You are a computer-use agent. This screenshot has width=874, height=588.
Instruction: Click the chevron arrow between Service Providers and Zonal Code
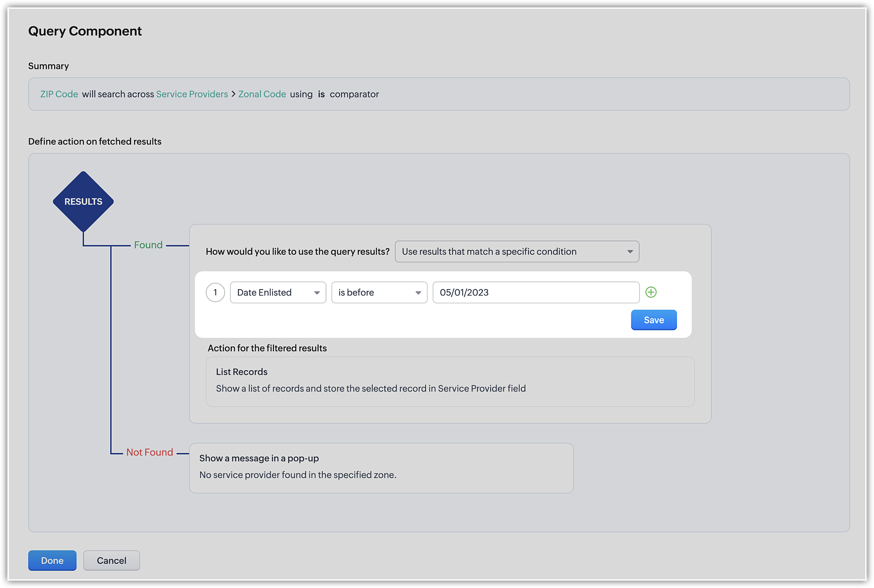tap(233, 94)
